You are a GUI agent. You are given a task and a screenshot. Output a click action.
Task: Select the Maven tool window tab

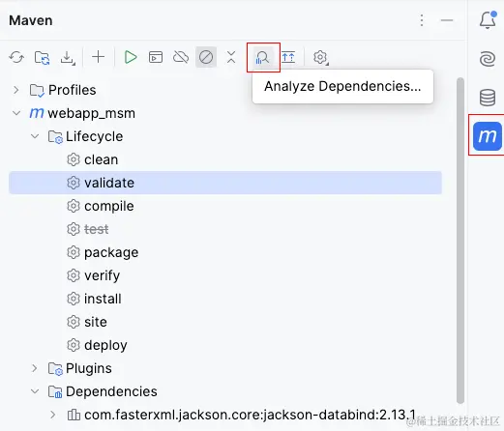[x=488, y=136]
